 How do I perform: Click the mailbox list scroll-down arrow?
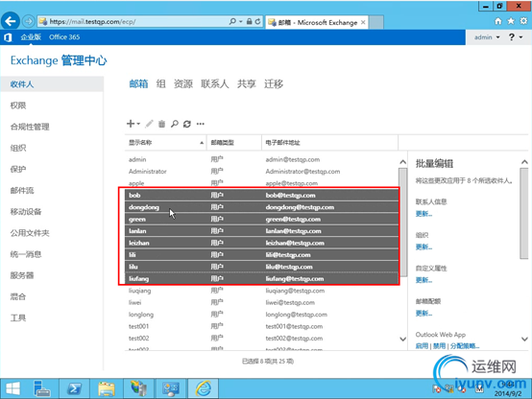pyautogui.click(x=402, y=339)
